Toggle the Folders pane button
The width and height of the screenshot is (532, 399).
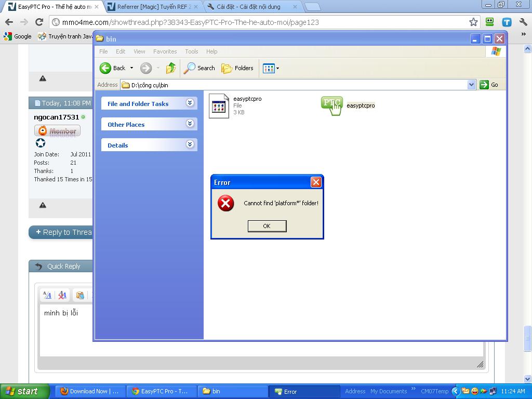(x=237, y=68)
